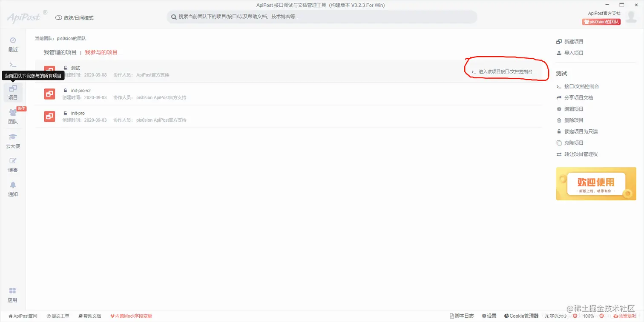Image resolution: width=644 pixels, height=322 pixels.
Task: Select the 测试 project name in list
Action: 75,68
